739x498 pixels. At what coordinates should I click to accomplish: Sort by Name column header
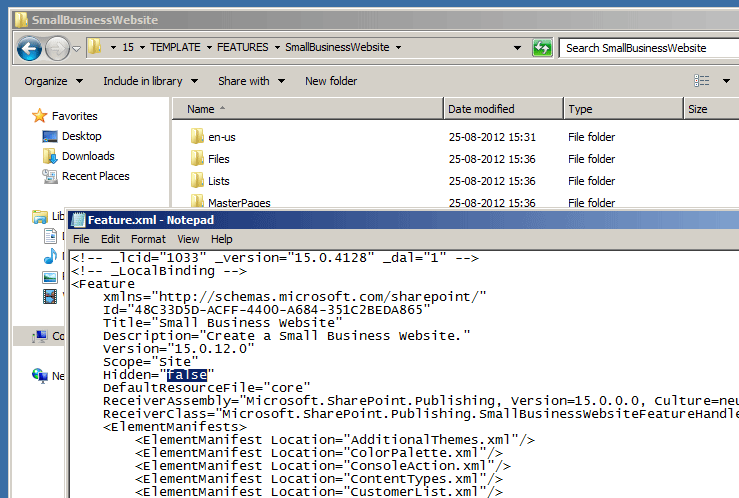[x=308, y=109]
